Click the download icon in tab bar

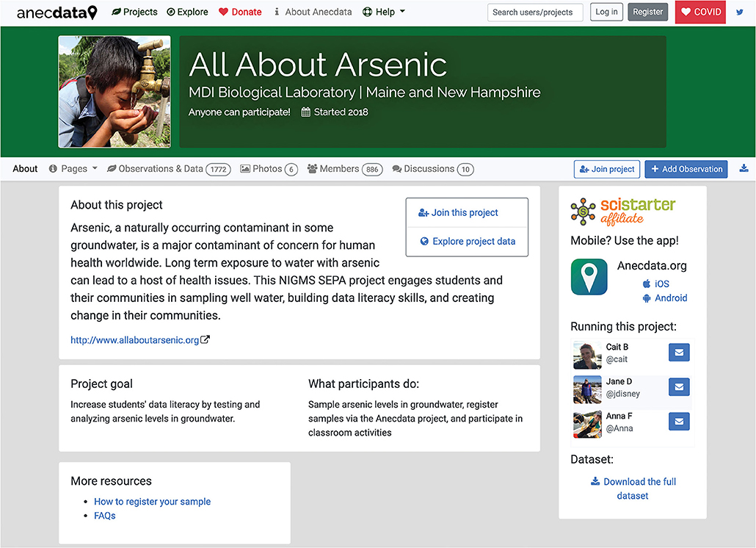click(744, 168)
